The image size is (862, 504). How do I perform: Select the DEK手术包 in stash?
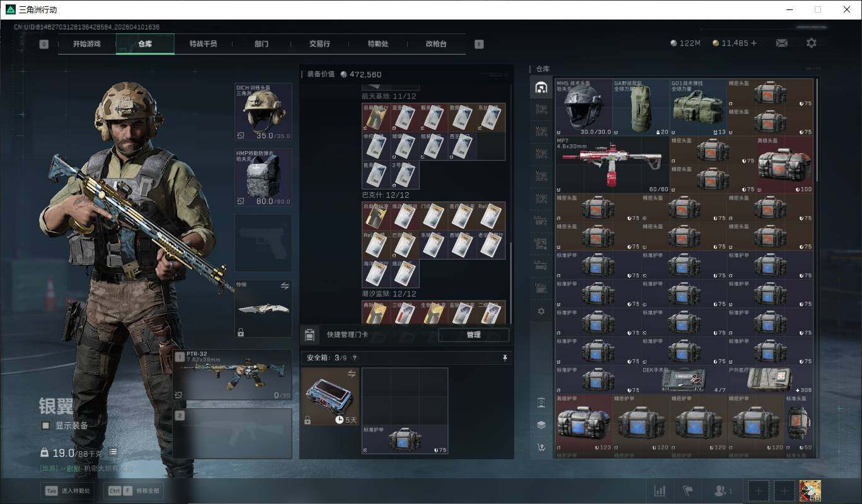684,380
